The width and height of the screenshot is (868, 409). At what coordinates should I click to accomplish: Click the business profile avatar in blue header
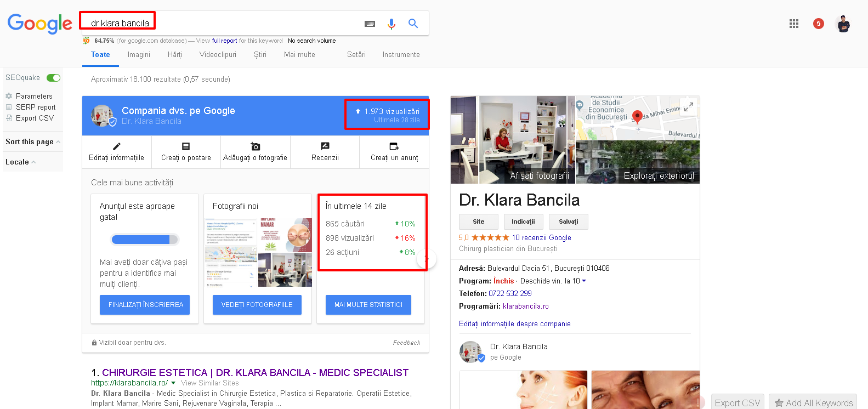click(x=103, y=116)
